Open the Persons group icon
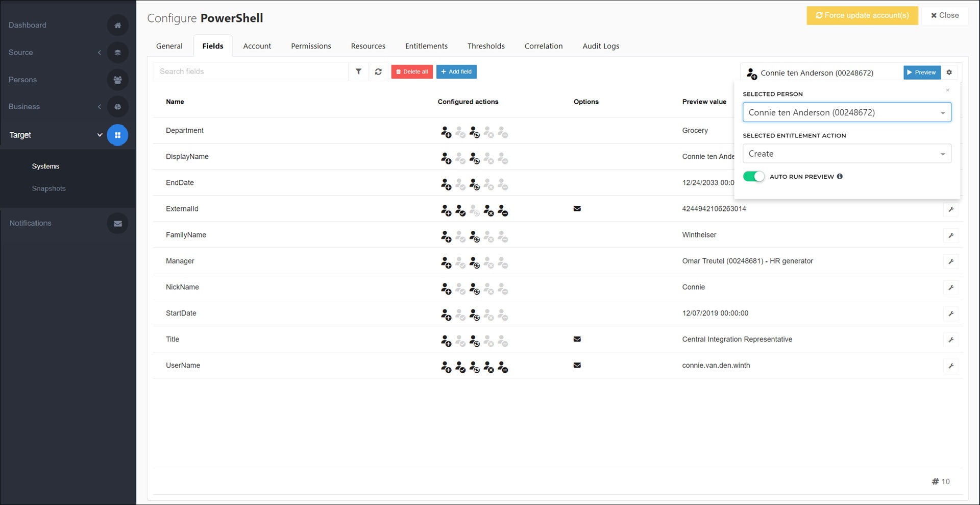This screenshot has height=505, width=980. click(117, 80)
